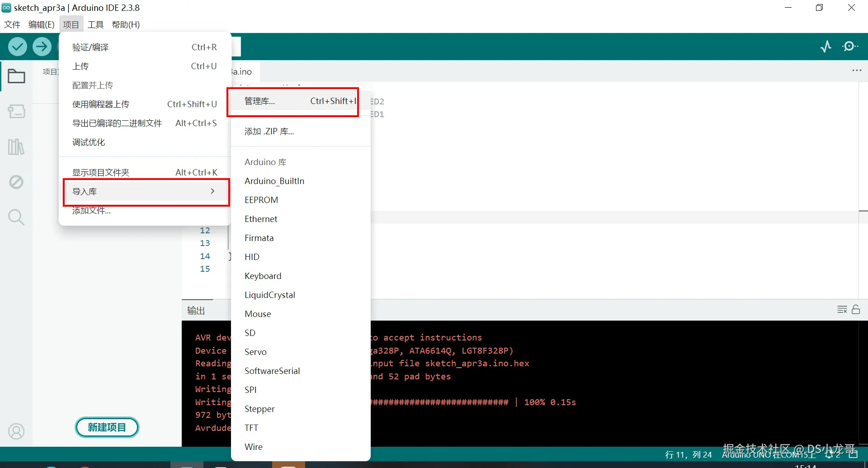
Task: Include the SoftwareSerial library
Action: 301,371
